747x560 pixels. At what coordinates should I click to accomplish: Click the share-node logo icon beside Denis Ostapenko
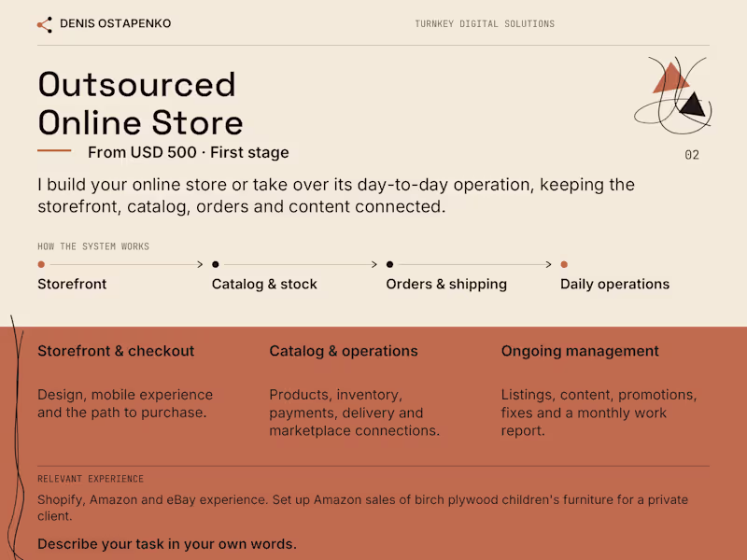tap(44, 25)
